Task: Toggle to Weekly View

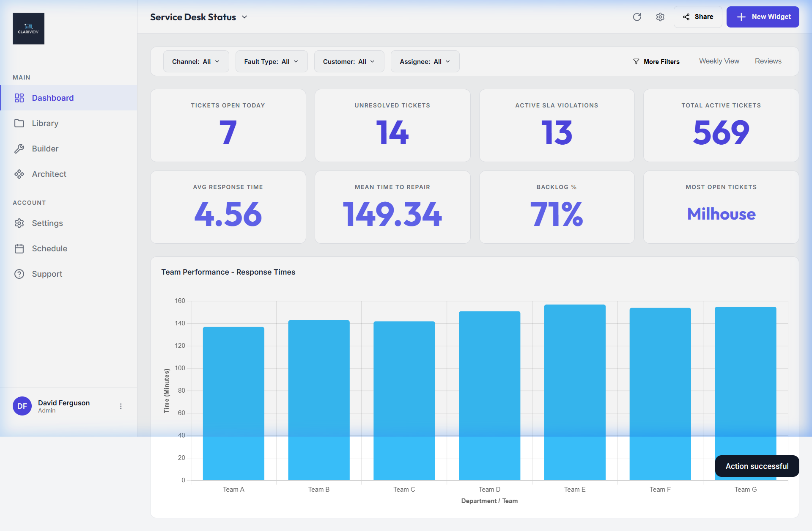Action: pyautogui.click(x=719, y=61)
